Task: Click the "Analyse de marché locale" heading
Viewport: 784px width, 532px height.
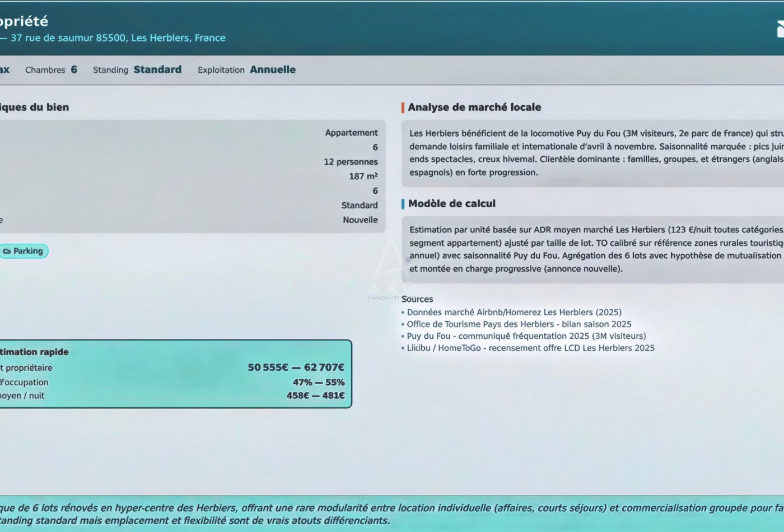Action: [x=474, y=107]
